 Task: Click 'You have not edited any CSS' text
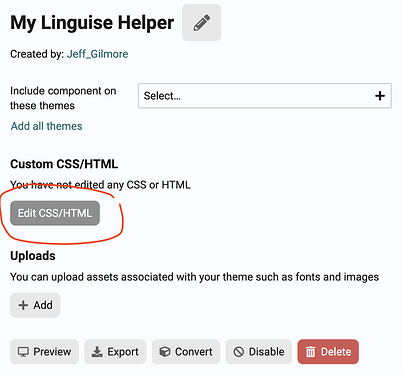pyautogui.click(x=100, y=185)
